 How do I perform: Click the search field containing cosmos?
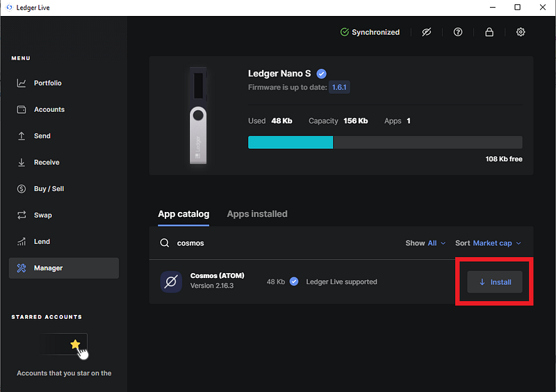pos(277,243)
